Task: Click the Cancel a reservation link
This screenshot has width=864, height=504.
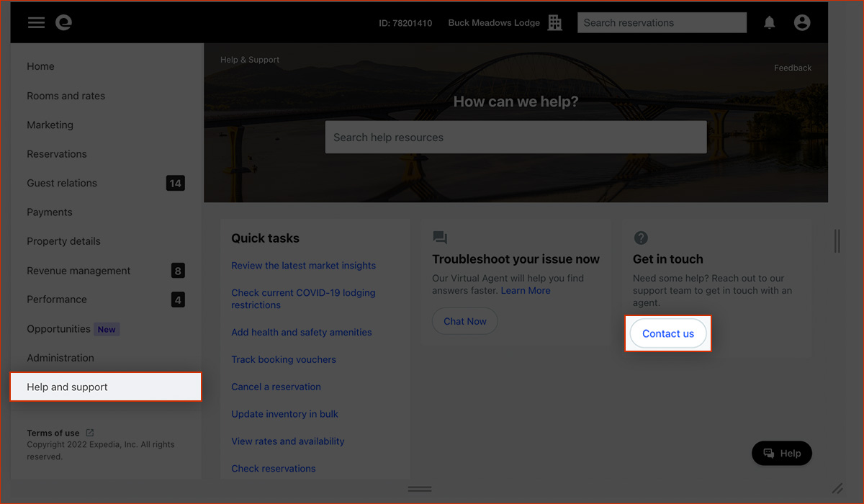Action: pos(276,387)
